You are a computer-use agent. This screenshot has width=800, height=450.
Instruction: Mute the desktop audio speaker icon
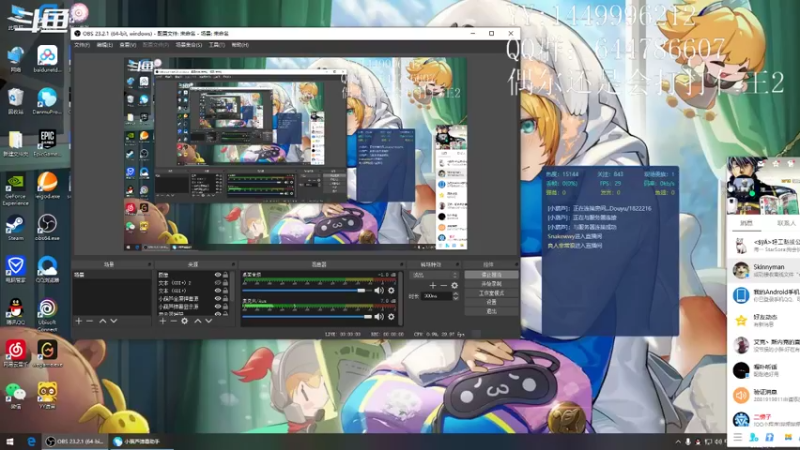coord(379,290)
